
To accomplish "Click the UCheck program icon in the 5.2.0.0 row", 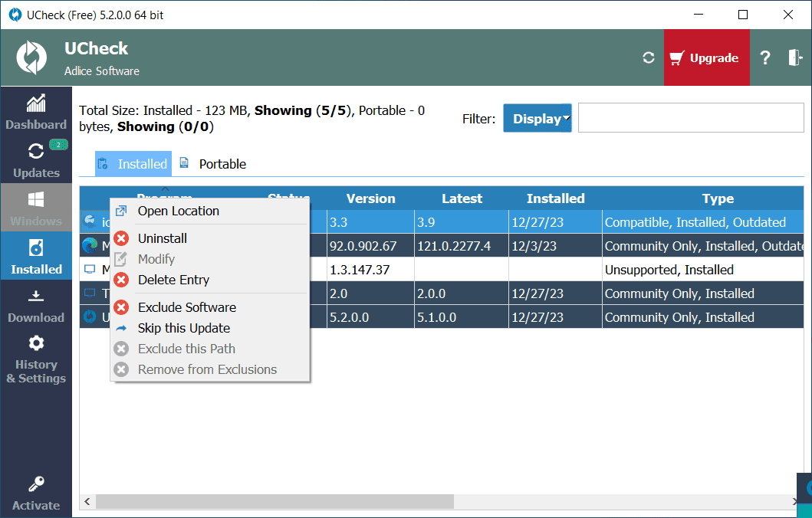I will (x=90, y=316).
